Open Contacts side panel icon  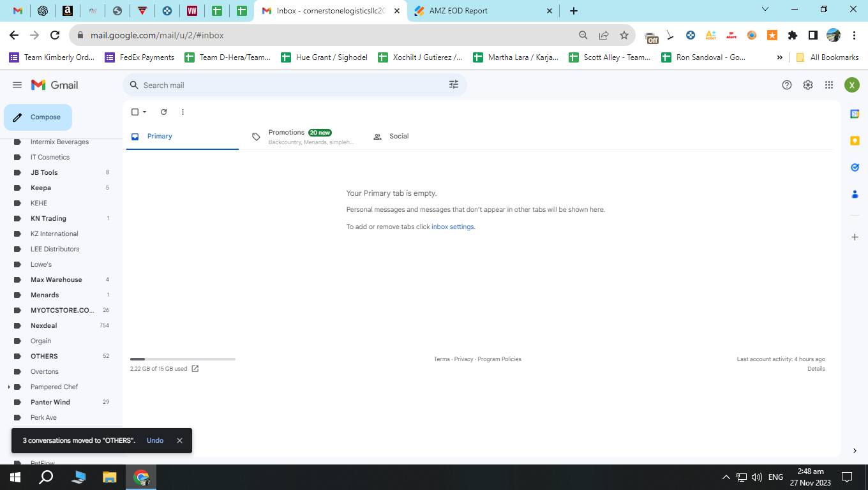point(855,194)
